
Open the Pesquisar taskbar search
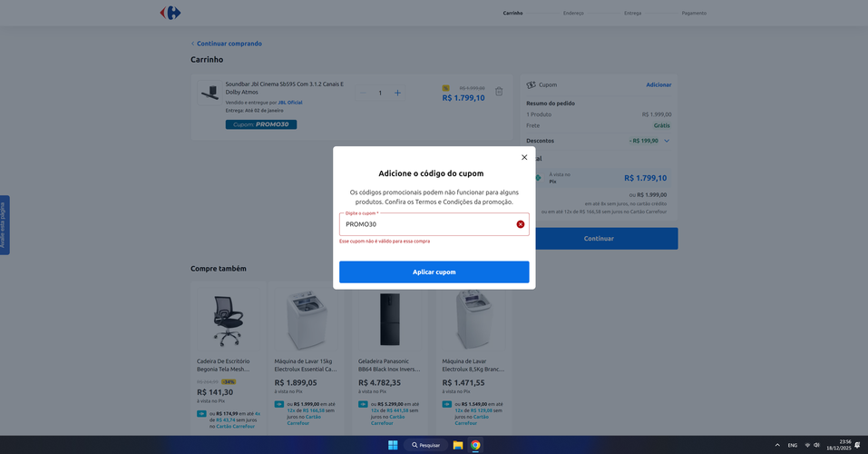click(x=425, y=445)
